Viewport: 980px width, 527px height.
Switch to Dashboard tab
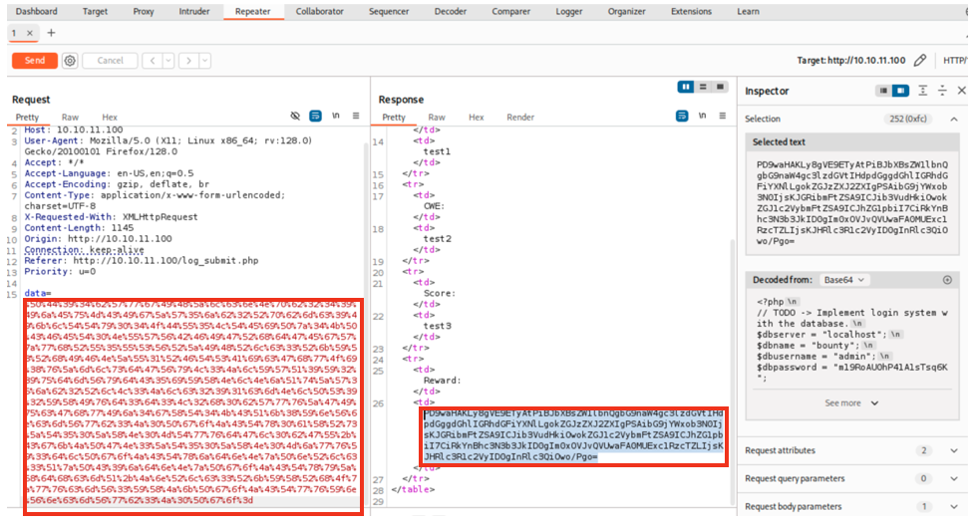pos(36,11)
